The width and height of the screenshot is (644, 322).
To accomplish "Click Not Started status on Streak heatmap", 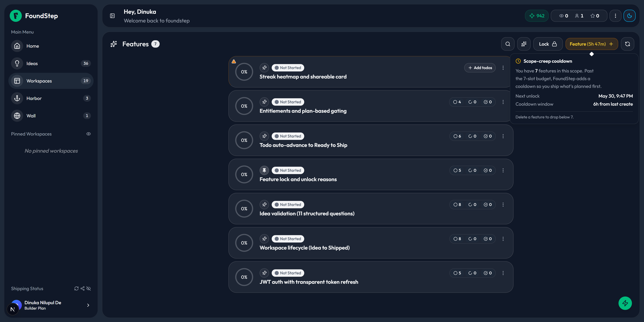I will [288, 68].
